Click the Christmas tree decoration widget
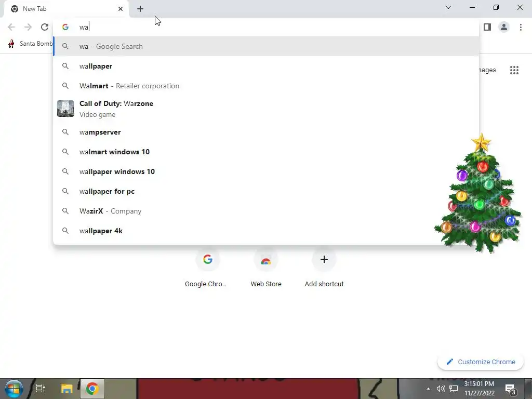This screenshot has width=532, height=399. [478, 194]
